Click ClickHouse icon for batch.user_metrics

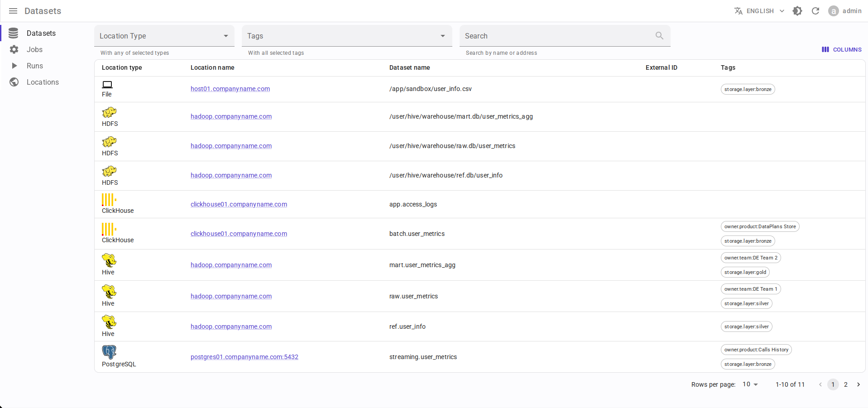pyautogui.click(x=109, y=229)
